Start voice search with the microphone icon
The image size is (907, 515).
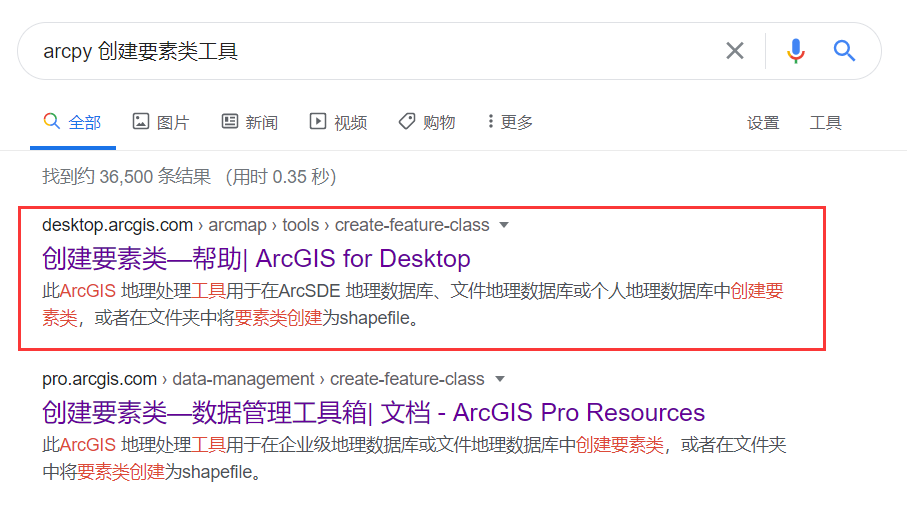(796, 51)
